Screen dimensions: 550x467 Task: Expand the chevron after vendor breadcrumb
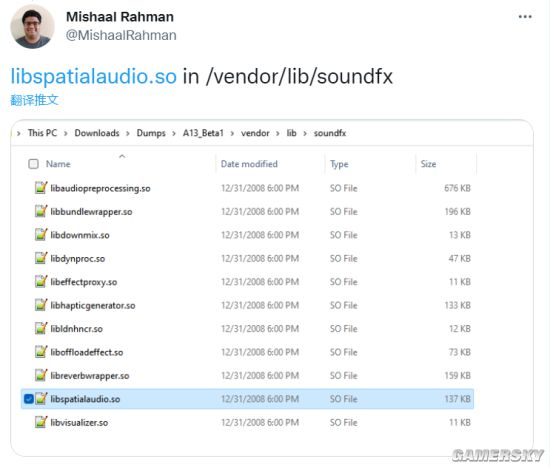(277, 133)
